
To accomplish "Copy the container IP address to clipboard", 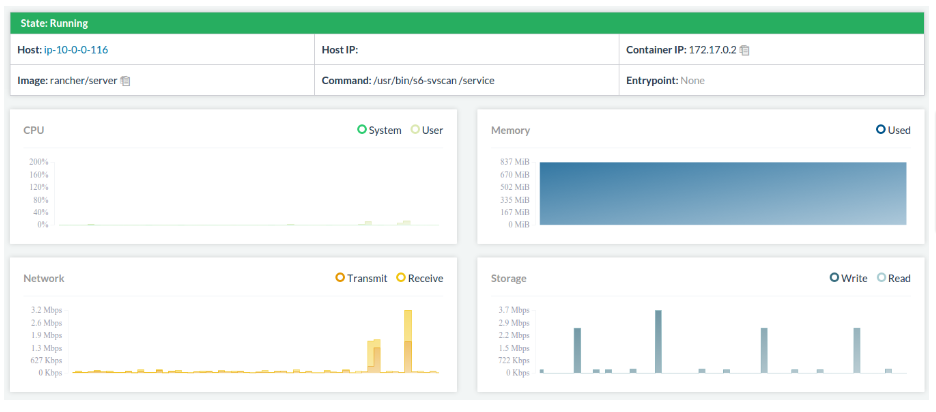I will (745, 50).
